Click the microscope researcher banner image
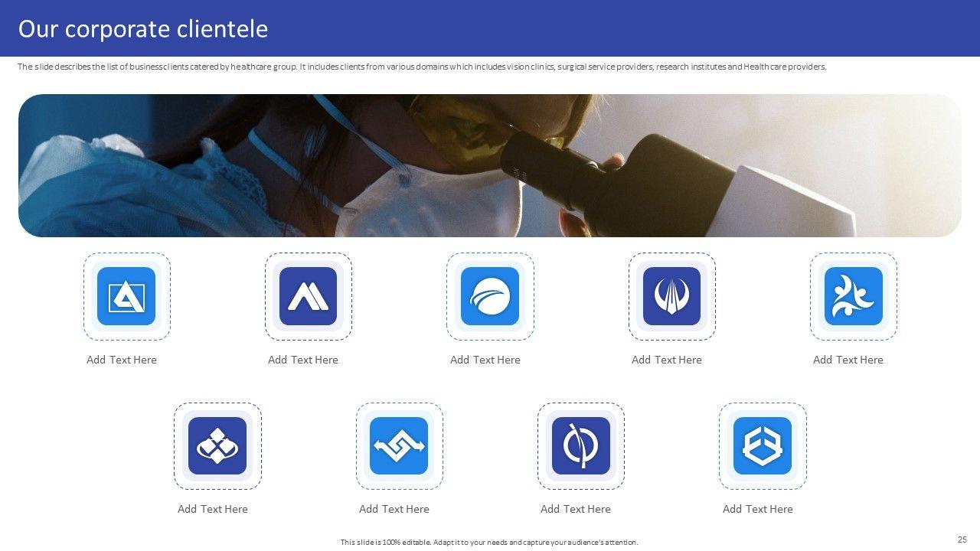Viewport: 980px width, 551px height. [x=490, y=165]
